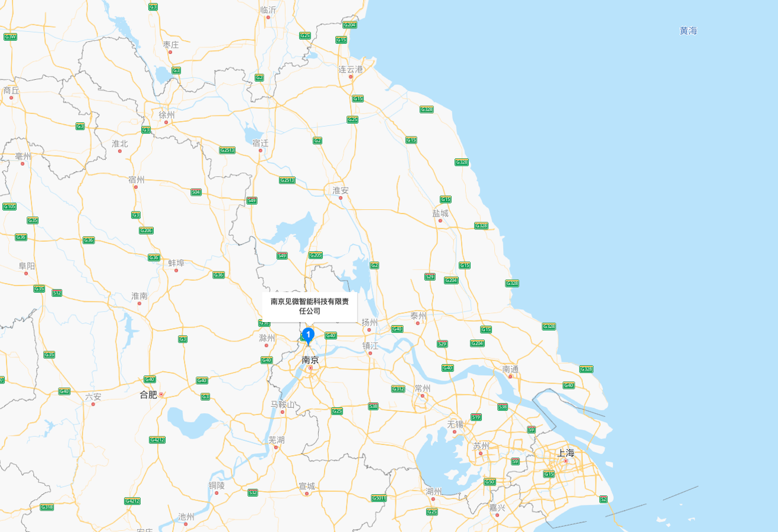The image size is (778, 532).
Task: Select the G5011 highway shield
Action: coord(379,498)
